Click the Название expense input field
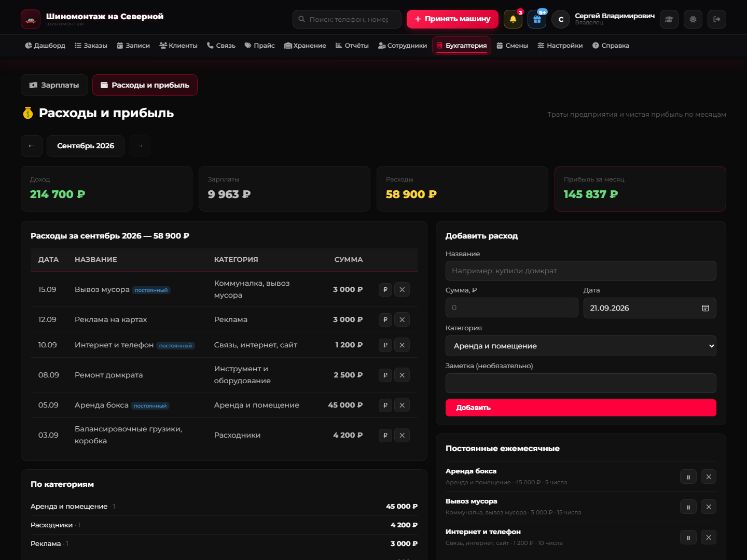The height and width of the screenshot is (560, 747). [581, 271]
